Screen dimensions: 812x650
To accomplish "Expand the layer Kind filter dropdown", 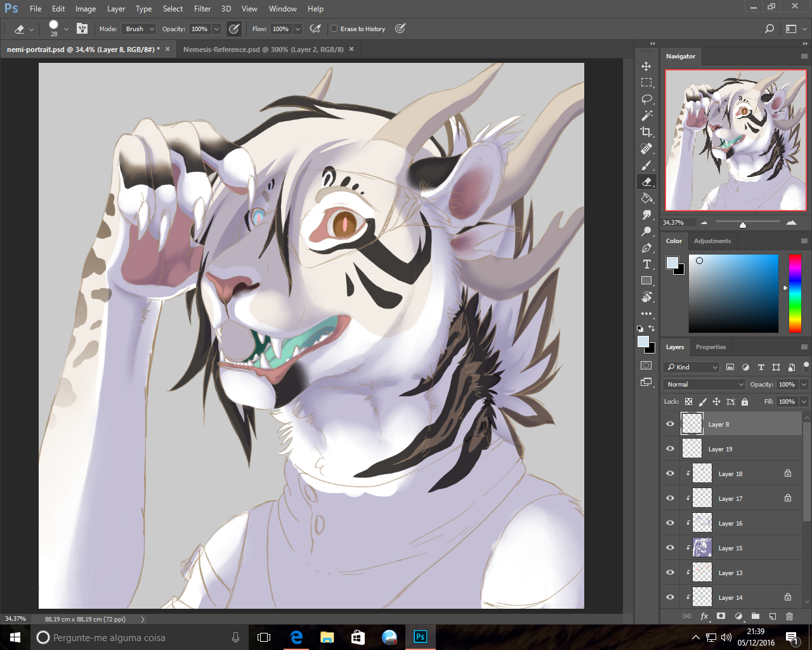I will [x=691, y=367].
